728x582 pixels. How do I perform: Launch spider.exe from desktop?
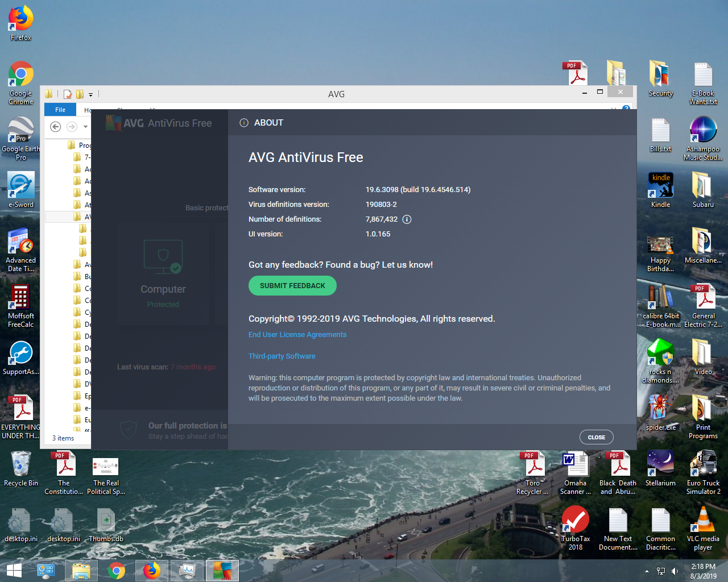coord(660,413)
